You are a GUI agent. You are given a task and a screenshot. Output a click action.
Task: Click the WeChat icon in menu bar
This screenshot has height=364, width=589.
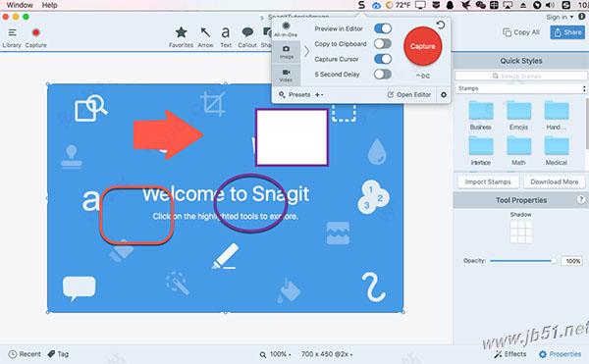click(x=480, y=5)
